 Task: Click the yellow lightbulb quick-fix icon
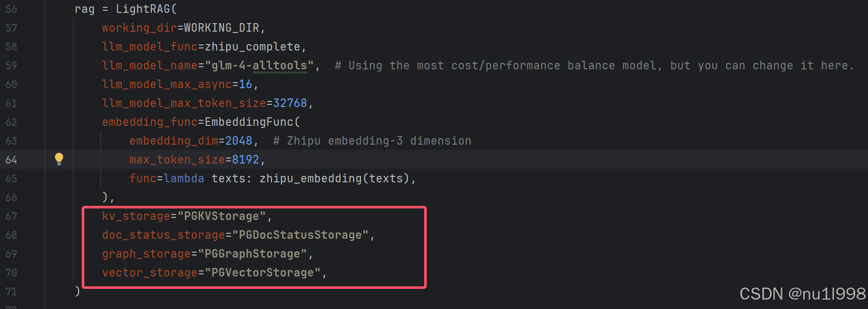[59, 159]
